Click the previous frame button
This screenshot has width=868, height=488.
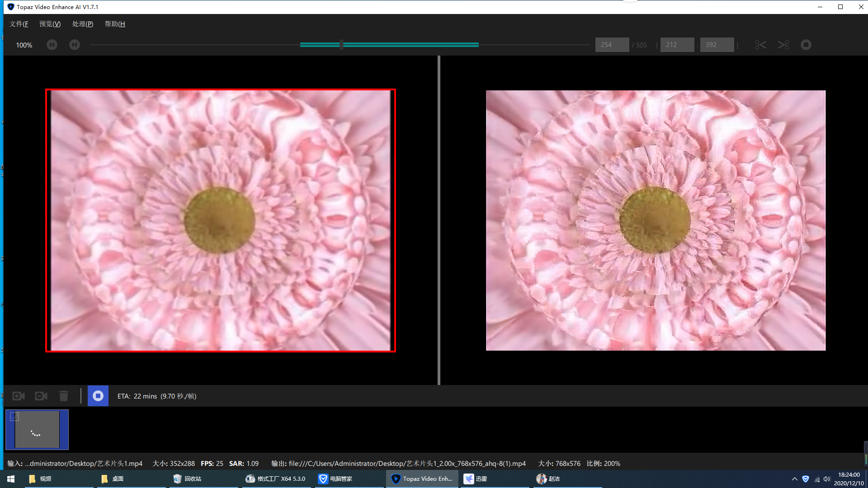point(52,45)
